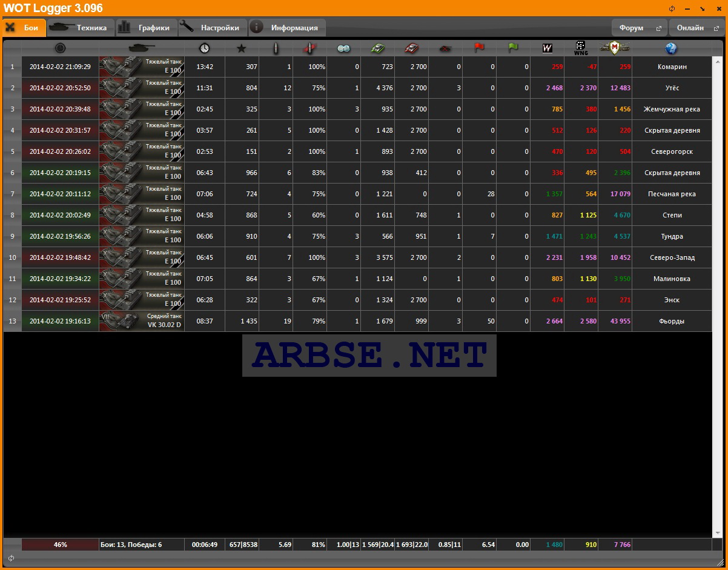The image size is (728, 570).
Task: Click row number 13 in the battle list
Action: point(12,321)
